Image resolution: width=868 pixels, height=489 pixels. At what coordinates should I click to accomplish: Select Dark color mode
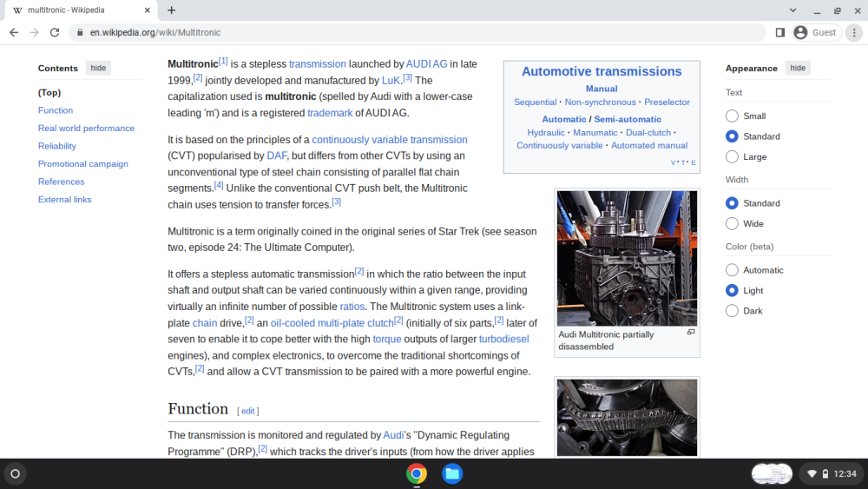click(x=732, y=311)
